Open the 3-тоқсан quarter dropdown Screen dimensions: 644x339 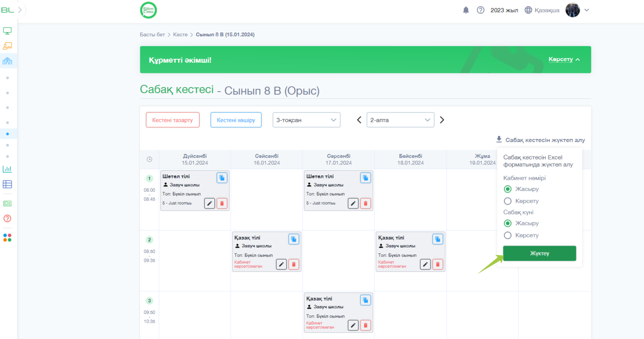tap(306, 120)
